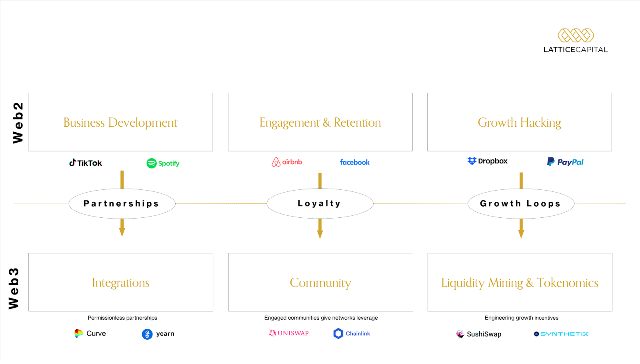Click the Lattice Capital logo
This screenshot has width=640, height=364.
[576, 41]
